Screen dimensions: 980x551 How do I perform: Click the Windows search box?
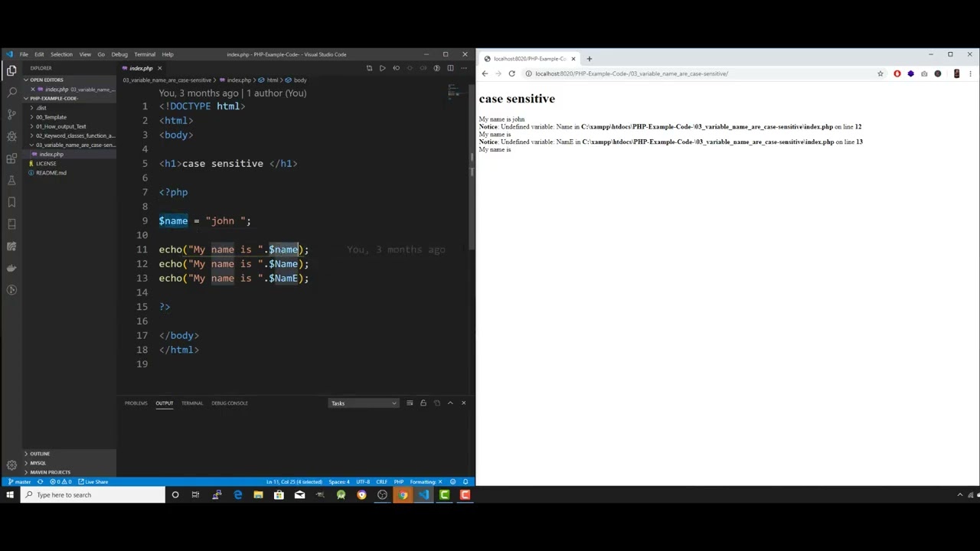(92, 495)
